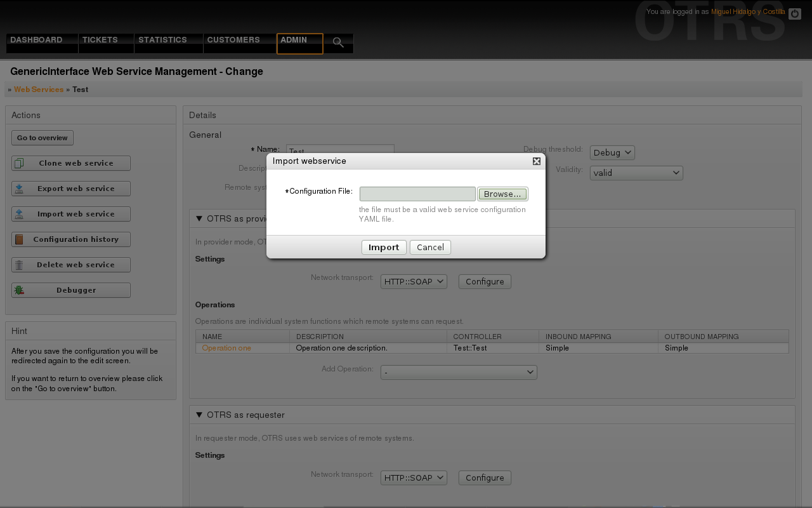812x508 pixels.
Task: Open the Validity dropdown
Action: point(636,173)
